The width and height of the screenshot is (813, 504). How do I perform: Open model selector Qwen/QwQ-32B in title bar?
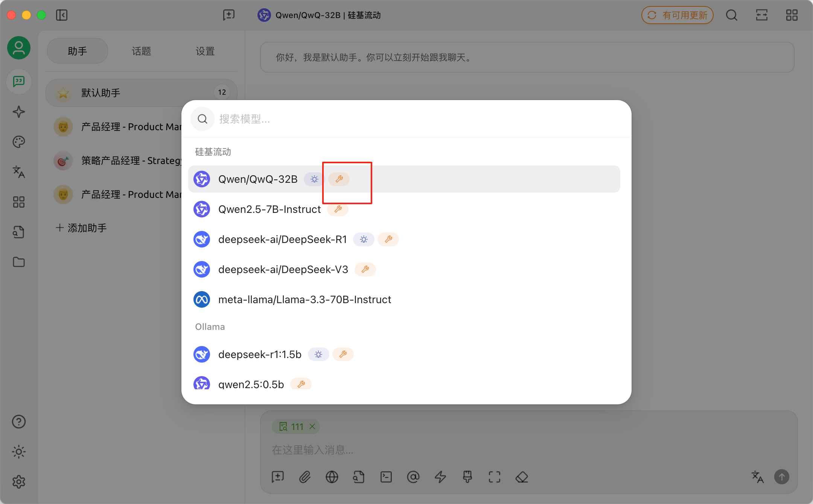coord(319,15)
